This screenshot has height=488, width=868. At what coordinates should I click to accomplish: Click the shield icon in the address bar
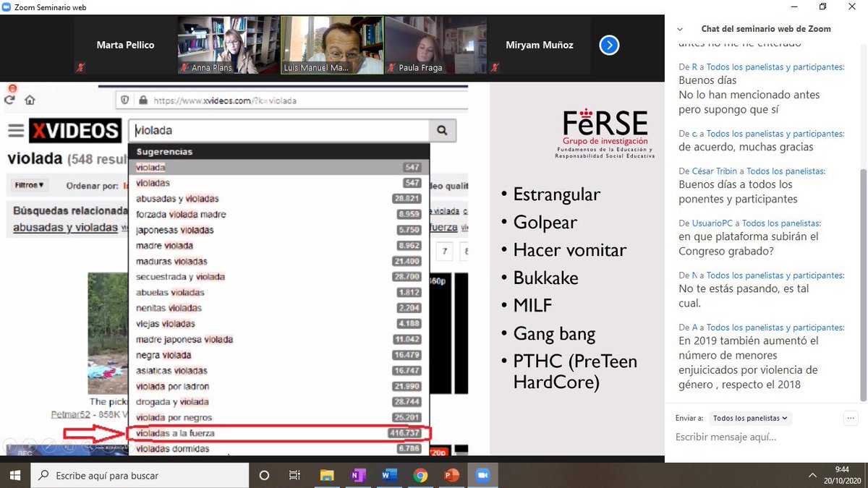point(125,100)
